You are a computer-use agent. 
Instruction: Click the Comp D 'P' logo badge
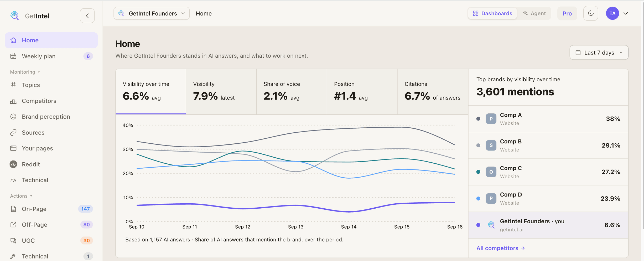pyautogui.click(x=491, y=198)
